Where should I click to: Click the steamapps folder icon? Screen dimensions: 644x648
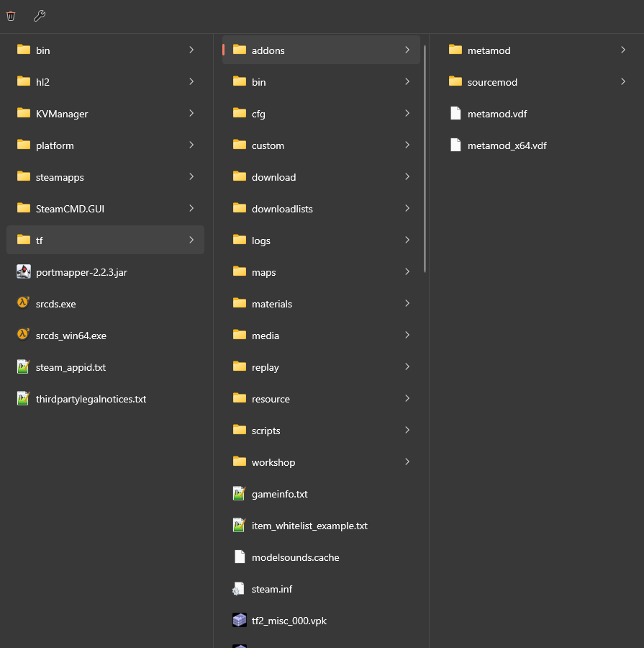pos(24,176)
